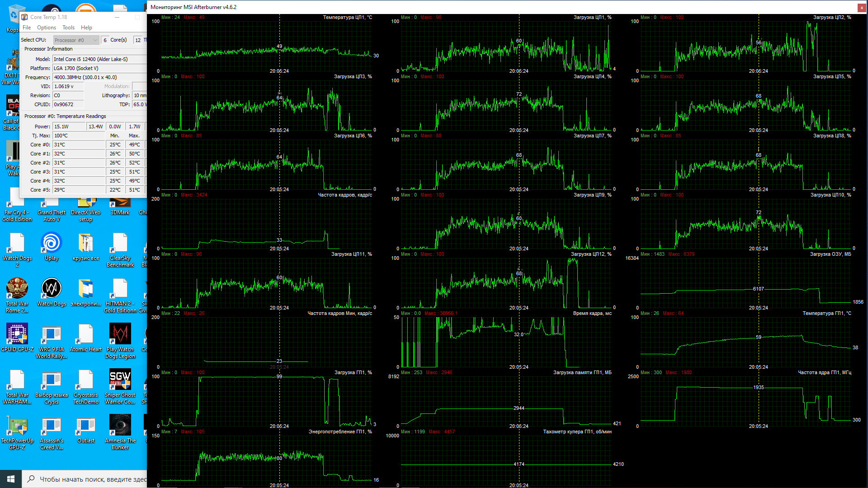Screen dimensions: 868x488
Task: Open the Options menu in Core Temp
Action: click(47, 28)
